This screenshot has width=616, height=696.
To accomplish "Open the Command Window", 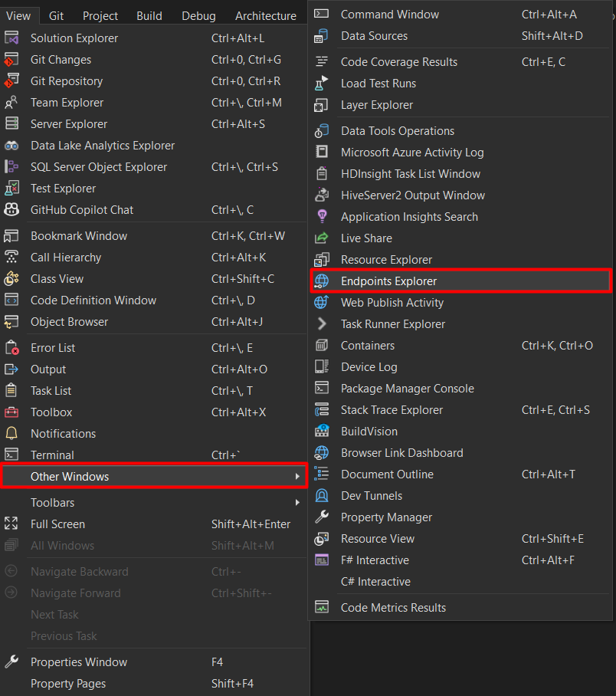I will [x=389, y=14].
